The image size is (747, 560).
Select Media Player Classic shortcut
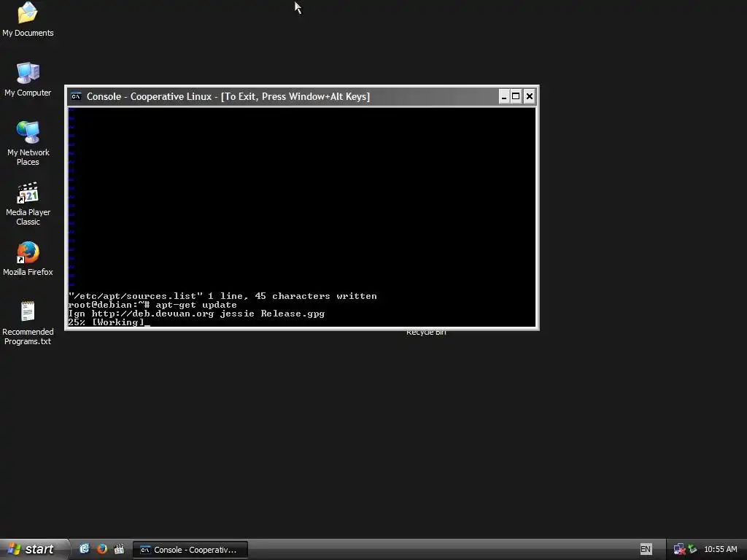click(x=28, y=203)
